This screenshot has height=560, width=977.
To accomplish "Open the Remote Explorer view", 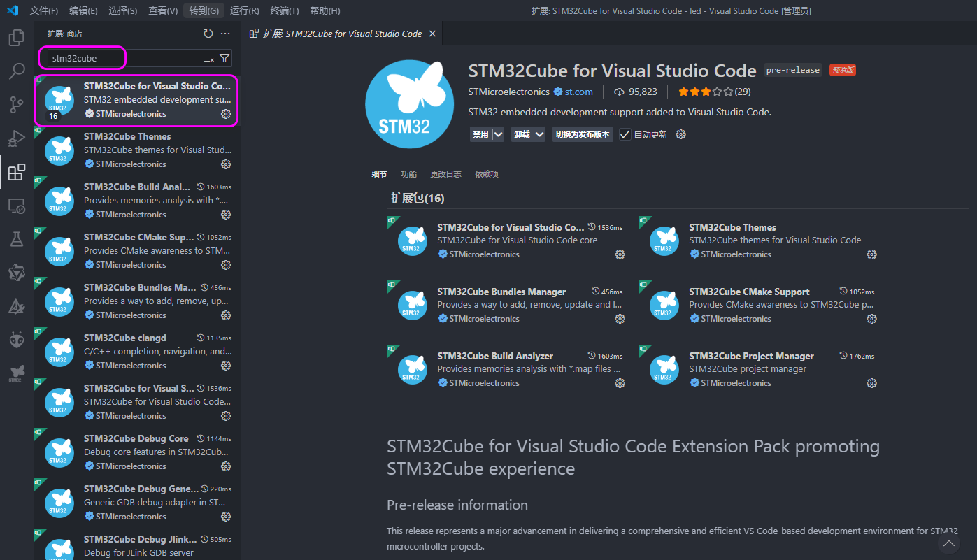I will pyautogui.click(x=17, y=206).
